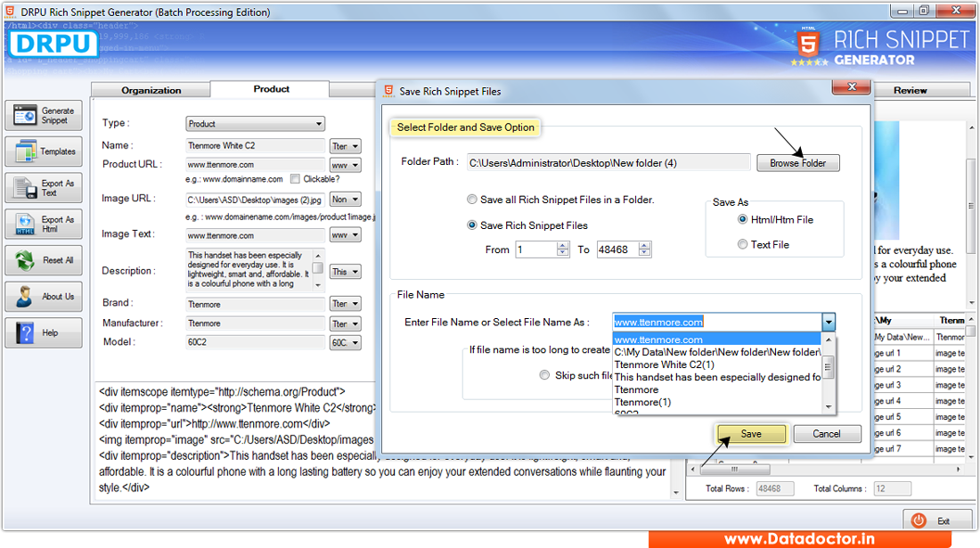980x548 pixels.
Task: Click the Exit power icon
Action: coord(919,520)
